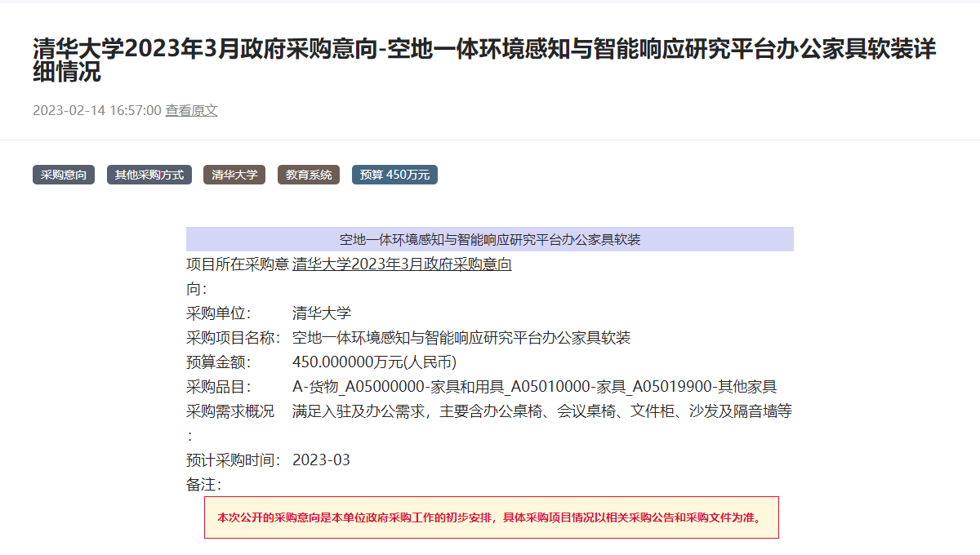This screenshot has width=980, height=555.
Task: Click the 2023-03 date value
Action: coord(321,460)
